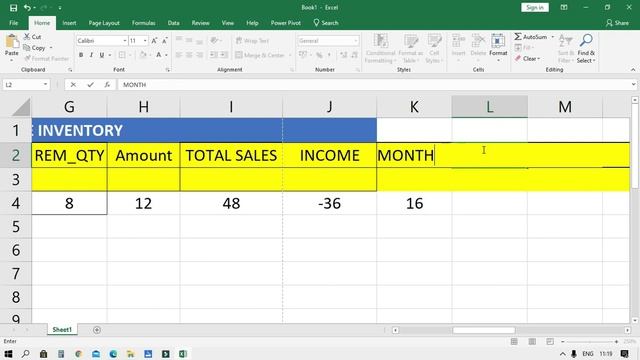The width and height of the screenshot is (640, 360).
Task: Open the notification center icon in the taskbar
Action: pyautogui.click(x=624, y=353)
